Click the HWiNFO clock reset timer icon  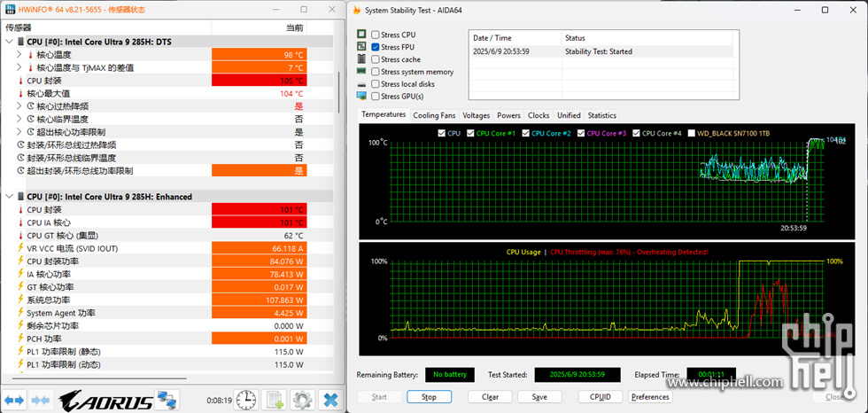tap(245, 400)
